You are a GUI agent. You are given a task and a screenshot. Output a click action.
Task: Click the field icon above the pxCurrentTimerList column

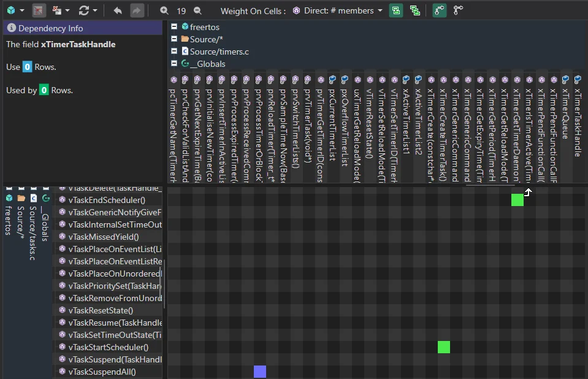tap(332, 79)
